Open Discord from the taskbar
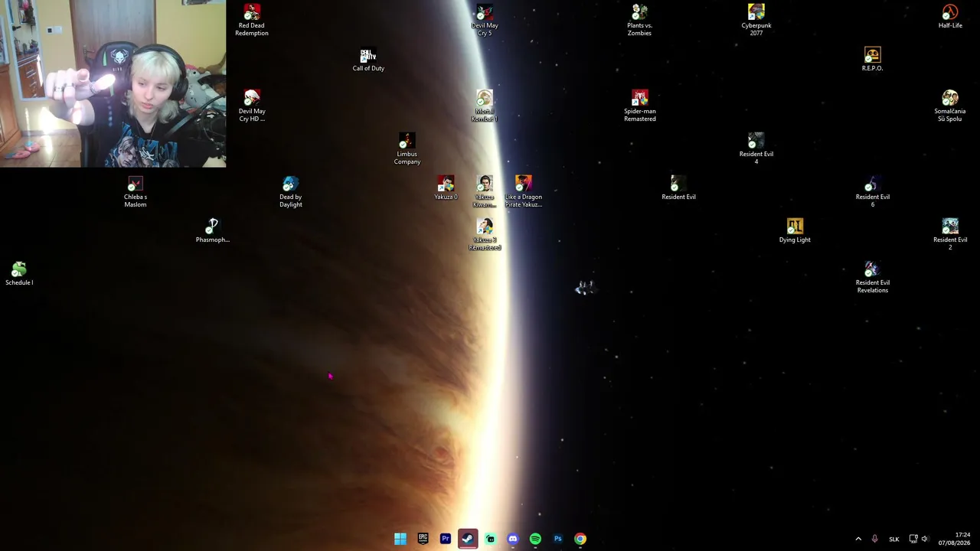980x551 pixels. click(513, 539)
